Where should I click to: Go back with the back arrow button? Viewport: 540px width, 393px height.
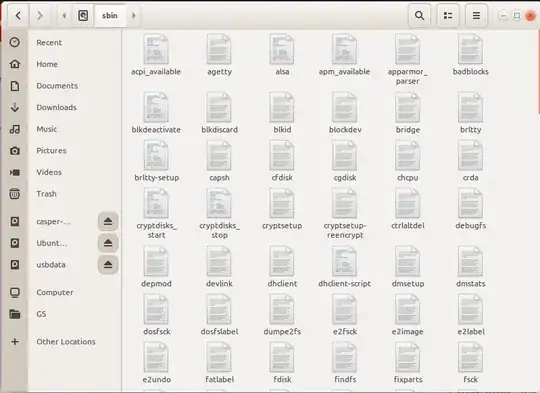[x=18, y=15]
